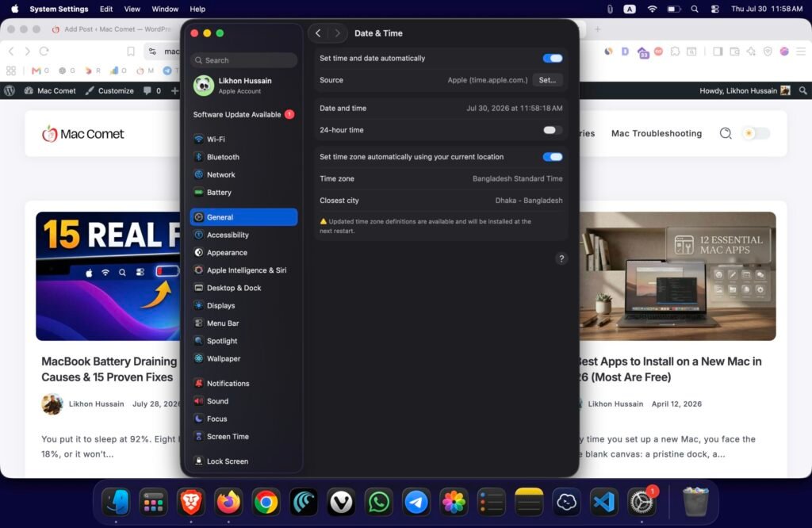Open Software Update Available notice
The height and width of the screenshot is (528, 812).
pos(243,114)
